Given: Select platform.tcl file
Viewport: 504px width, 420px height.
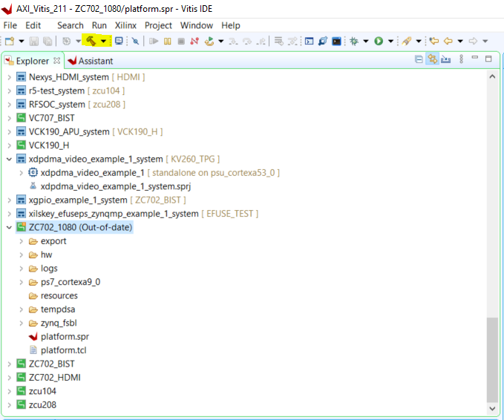Looking at the screenshot, I should [x=63, y=350].
